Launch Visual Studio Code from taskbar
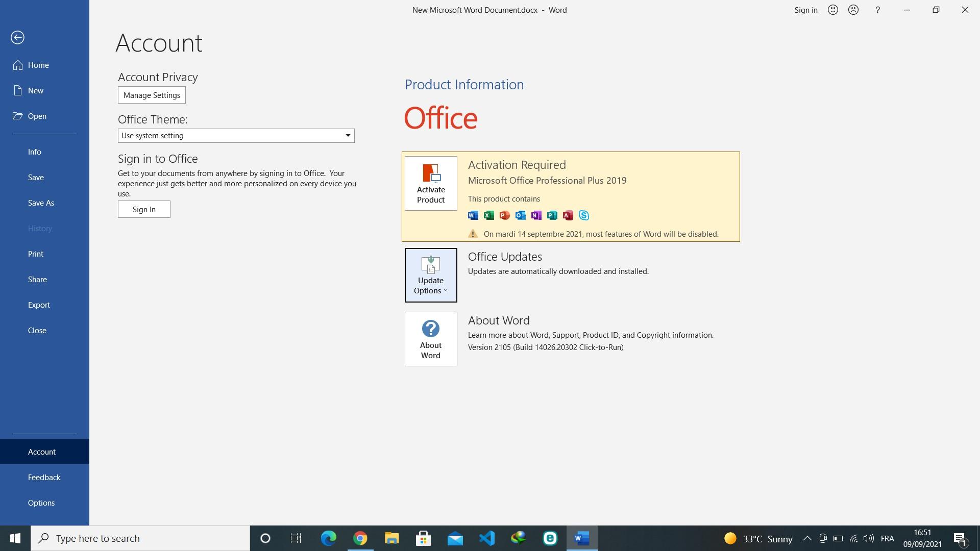 click(487, 538)
